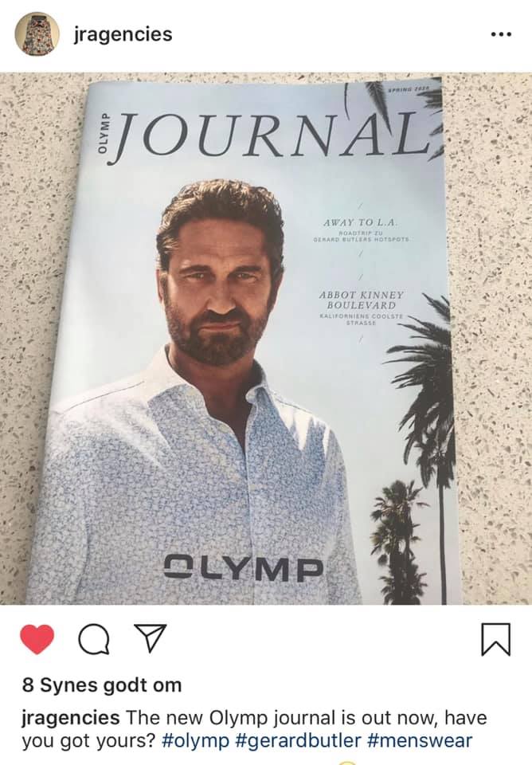Open the three-dot post options menu
The image size is (532, 765).
tap(501, 34)
